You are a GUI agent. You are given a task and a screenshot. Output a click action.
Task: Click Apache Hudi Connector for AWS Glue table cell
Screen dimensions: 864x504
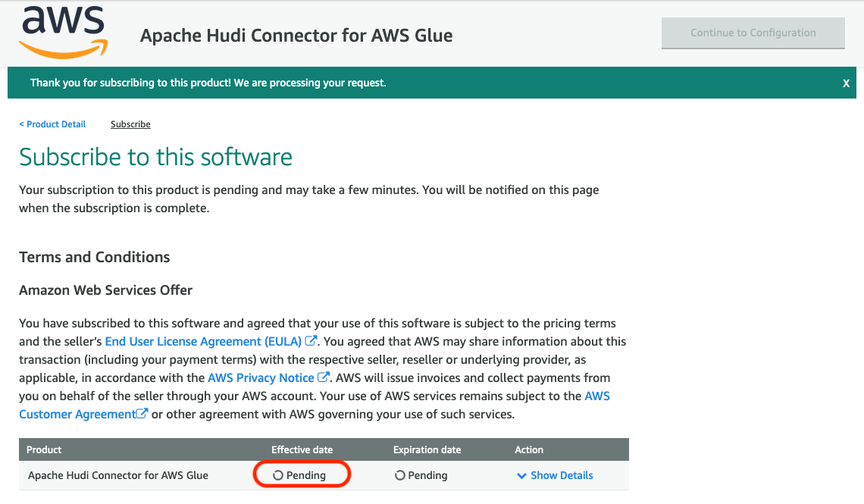click(118, 475)
